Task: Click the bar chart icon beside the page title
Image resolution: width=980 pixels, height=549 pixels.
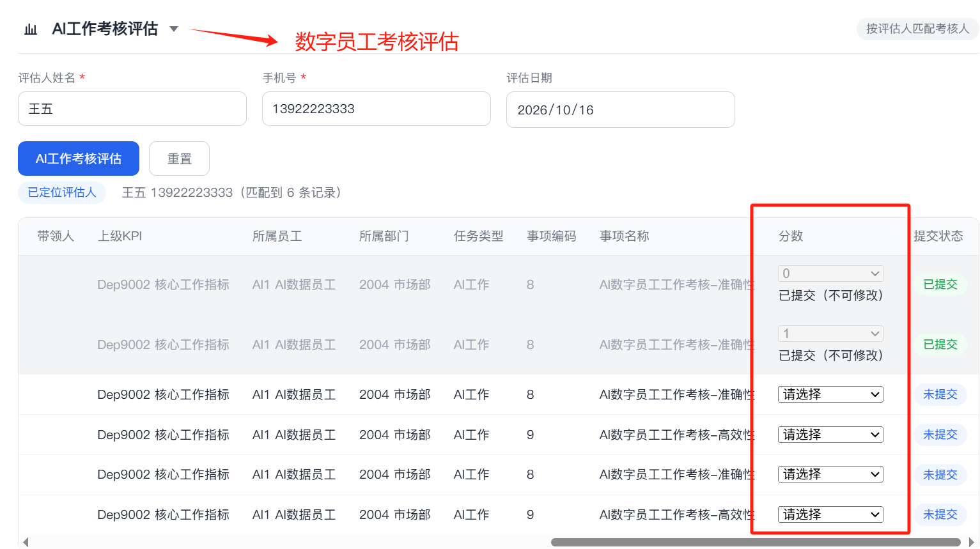Action: point(31,29)
